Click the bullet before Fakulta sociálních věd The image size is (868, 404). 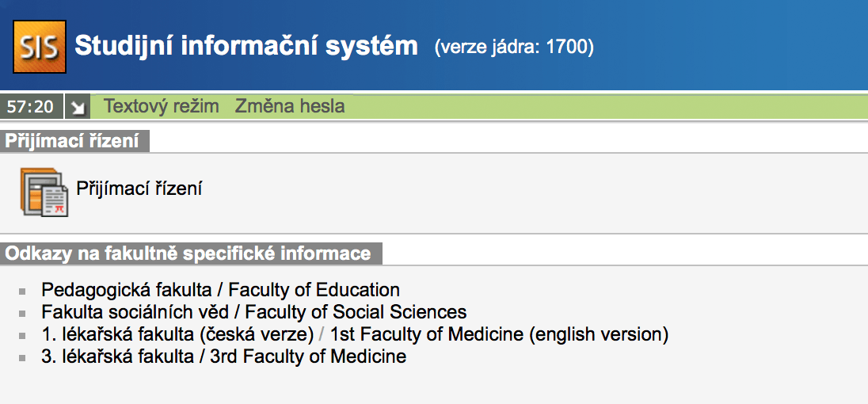pyautogui.click(x=22, y=313)
